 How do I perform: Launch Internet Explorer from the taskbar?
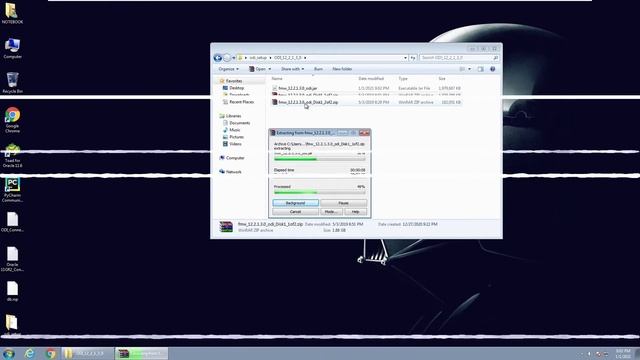[x=29, y=353]
